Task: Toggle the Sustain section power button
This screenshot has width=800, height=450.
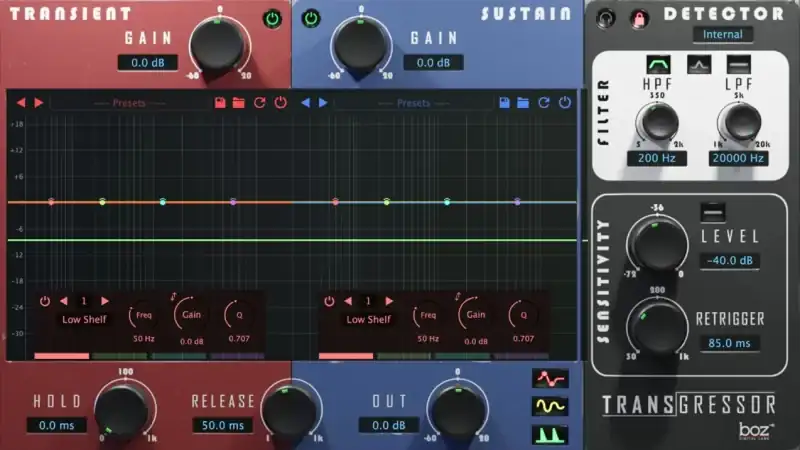Action: tap(311, 19)
